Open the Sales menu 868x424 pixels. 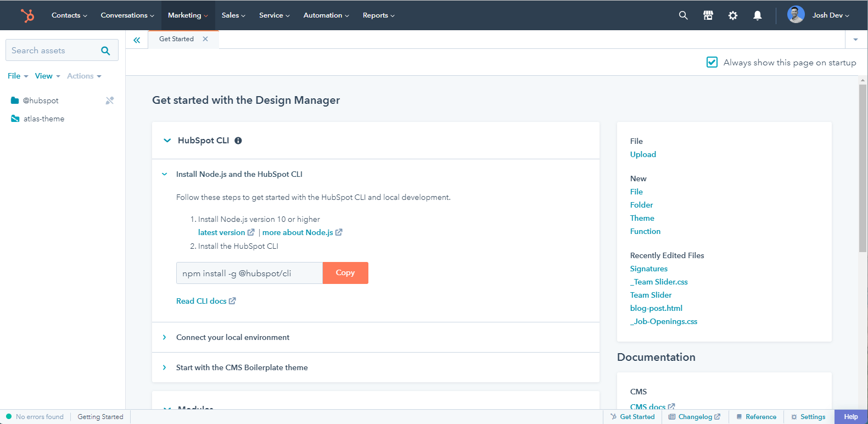pos(233,15)
